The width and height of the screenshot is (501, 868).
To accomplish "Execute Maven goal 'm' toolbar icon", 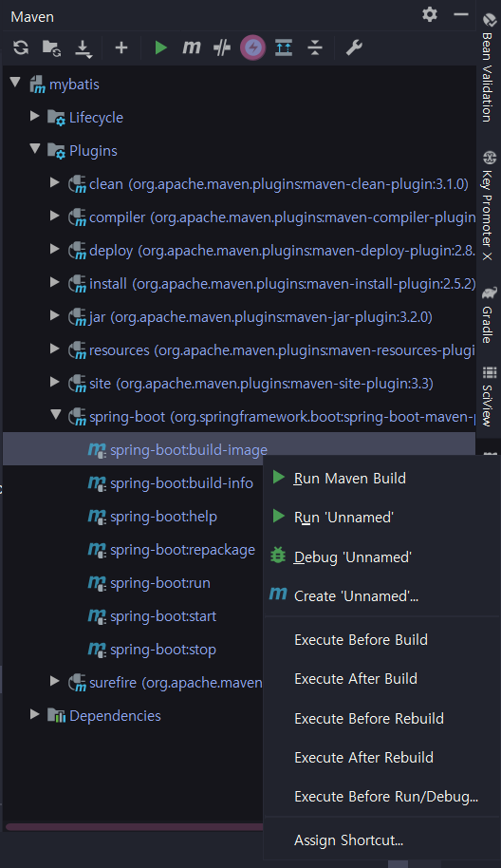I will coord(192,47).
